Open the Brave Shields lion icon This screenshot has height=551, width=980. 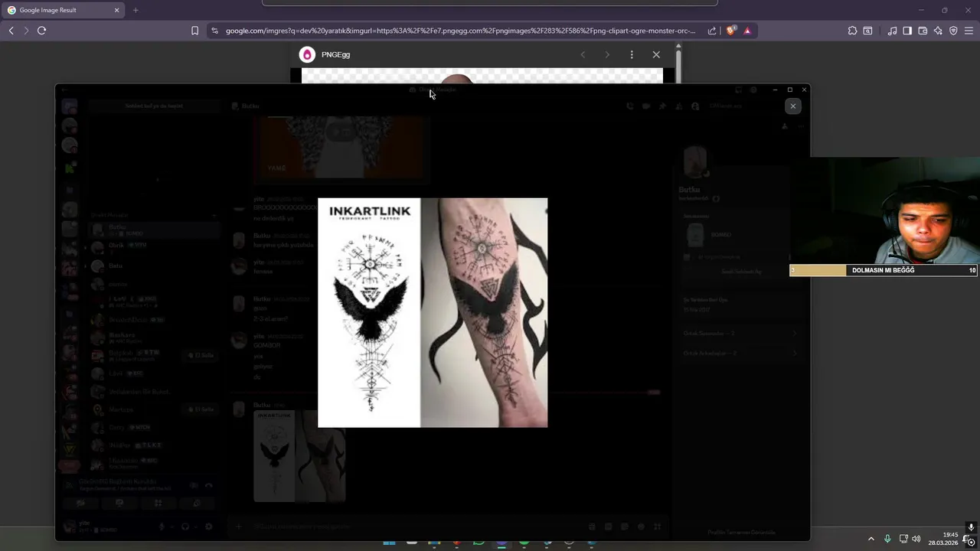coord(731,31)
